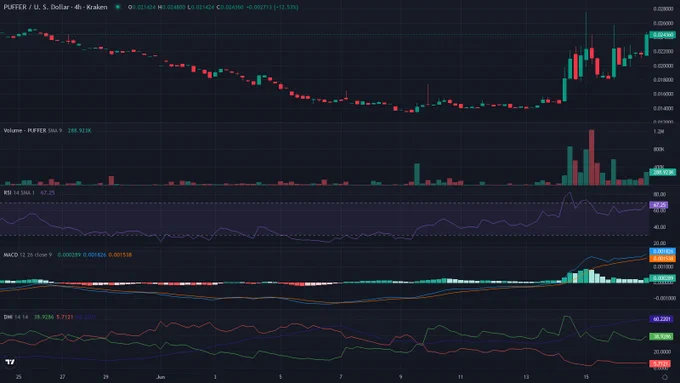The width and height of the screenshot is (680, 383).
Task: Click the -0.001000 MACD axis label
Action: [x=664, y=298]
